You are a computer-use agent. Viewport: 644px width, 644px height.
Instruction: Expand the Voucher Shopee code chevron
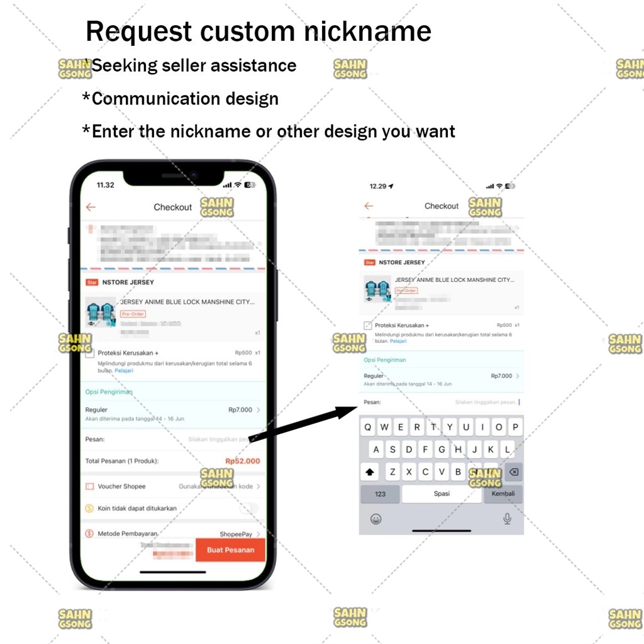(258, 486)
